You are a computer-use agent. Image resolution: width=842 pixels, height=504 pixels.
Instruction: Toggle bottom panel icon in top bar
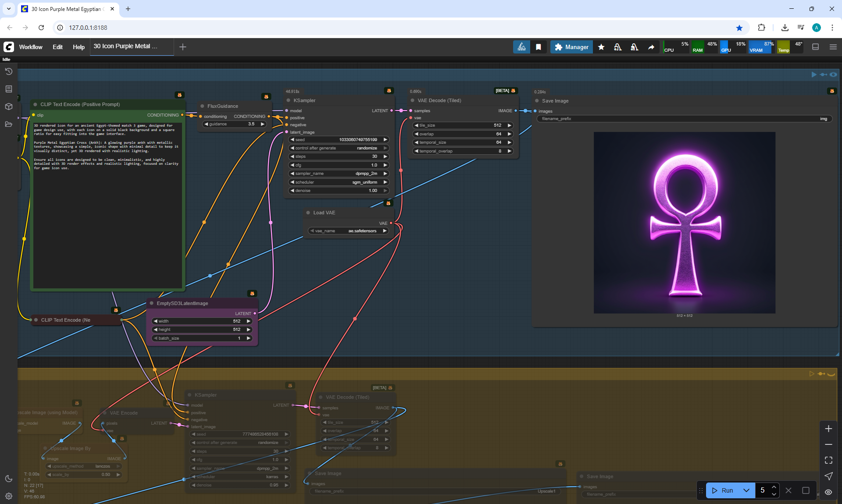[816, 47]
